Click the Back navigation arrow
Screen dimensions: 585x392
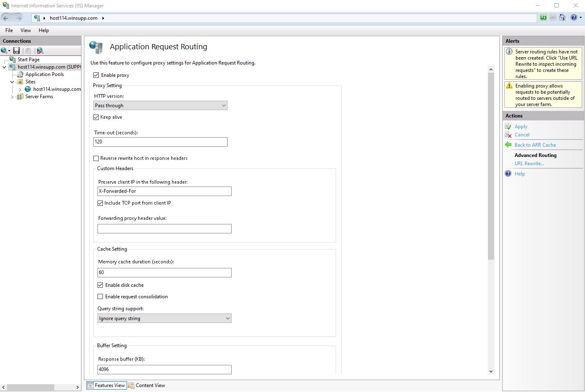6,18
